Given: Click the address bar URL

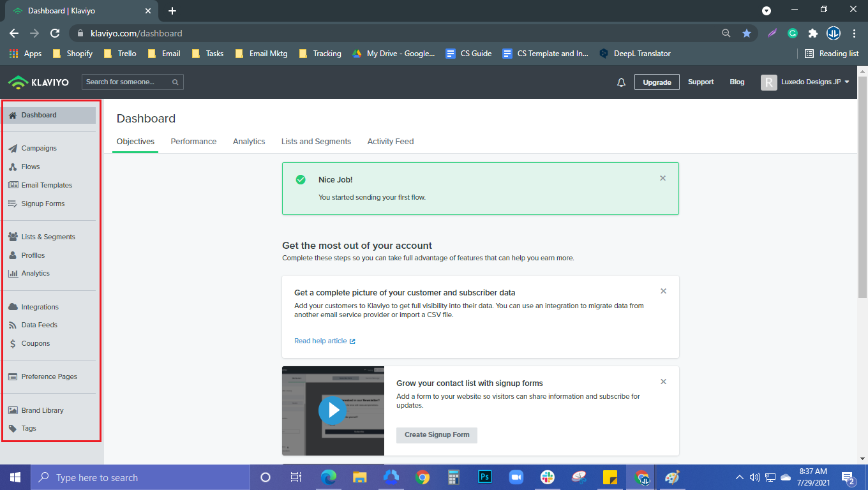Looking at the screenshot, I should point(137,33).
